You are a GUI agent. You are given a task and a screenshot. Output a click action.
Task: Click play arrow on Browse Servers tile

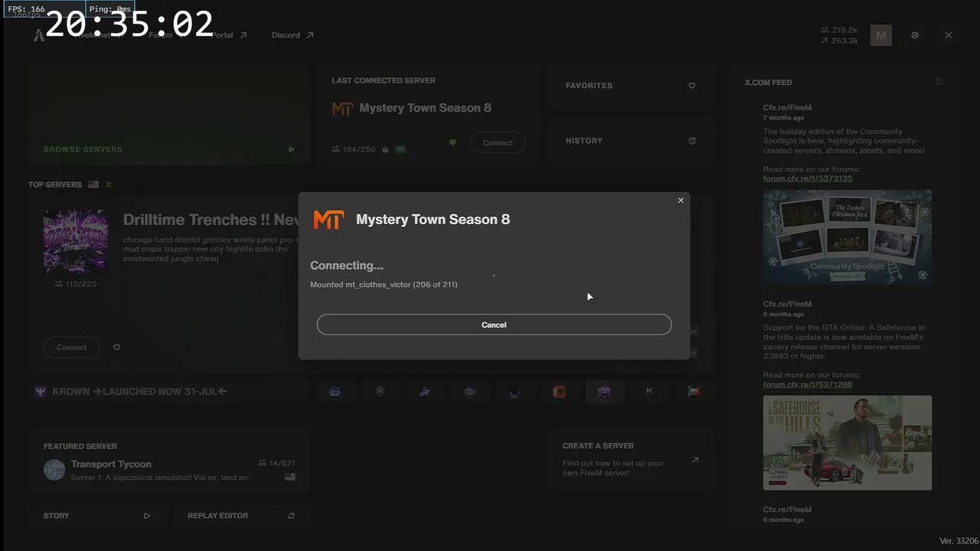(291, 149)
